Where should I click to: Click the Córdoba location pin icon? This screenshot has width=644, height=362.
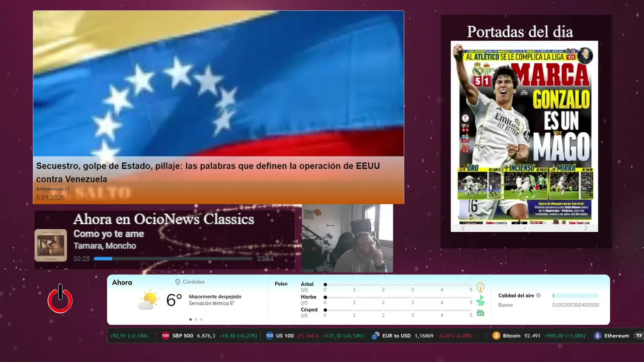coord(178,282)
